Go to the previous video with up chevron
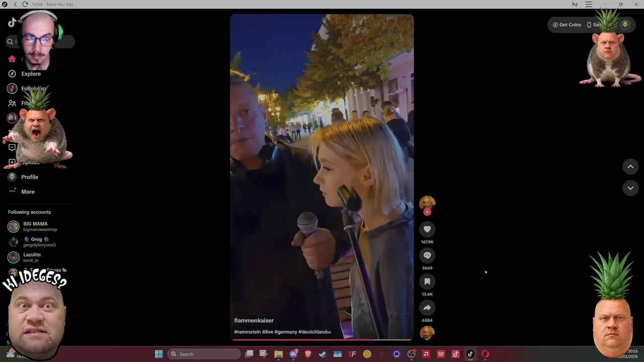 point(630,167)
